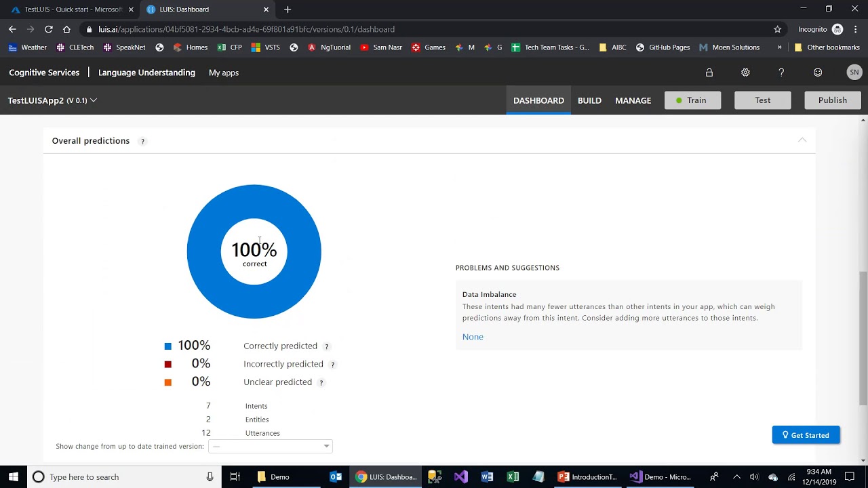
Task: Click the 100% correct donut chart
Action: (x=254, y=251)
